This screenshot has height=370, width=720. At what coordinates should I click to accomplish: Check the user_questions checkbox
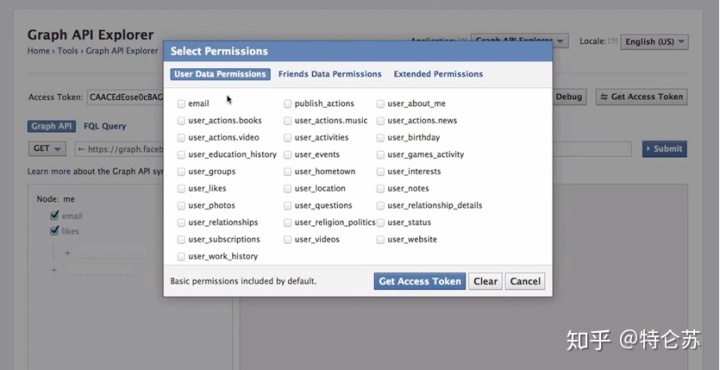pos(287,206)
